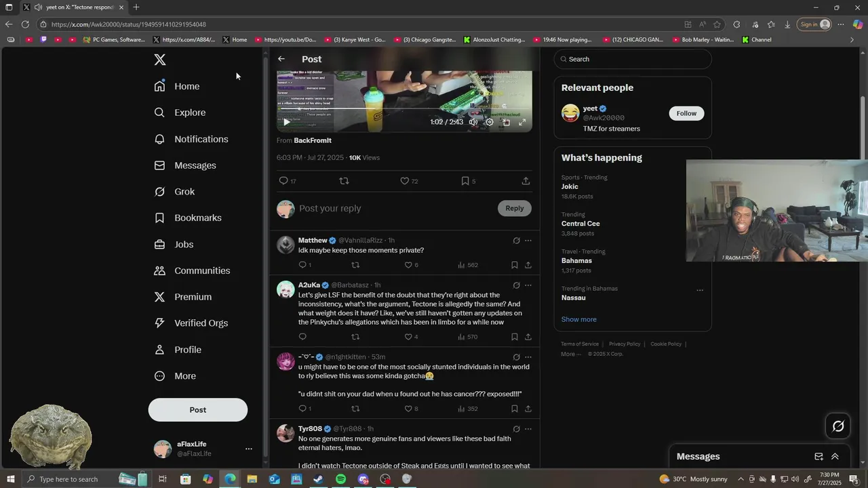868x488 pixels.
Task: Open more options on A2uKa's reply
Action: 528,285
